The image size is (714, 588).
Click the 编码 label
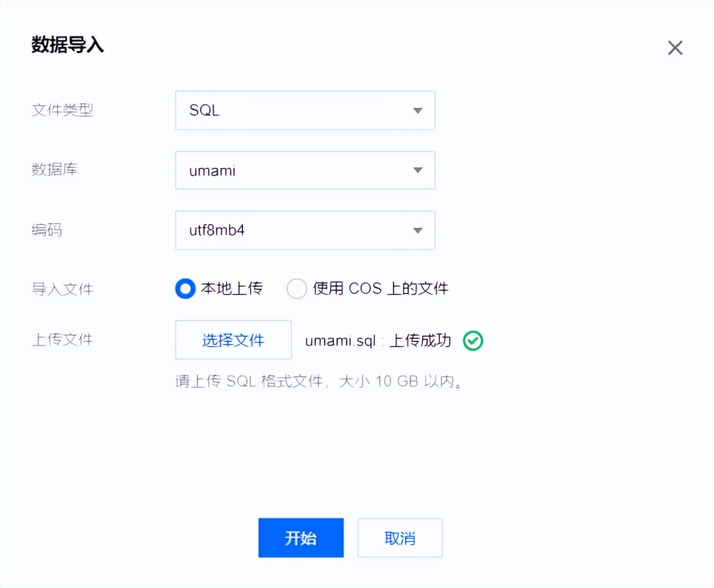[x=46, y=230]
